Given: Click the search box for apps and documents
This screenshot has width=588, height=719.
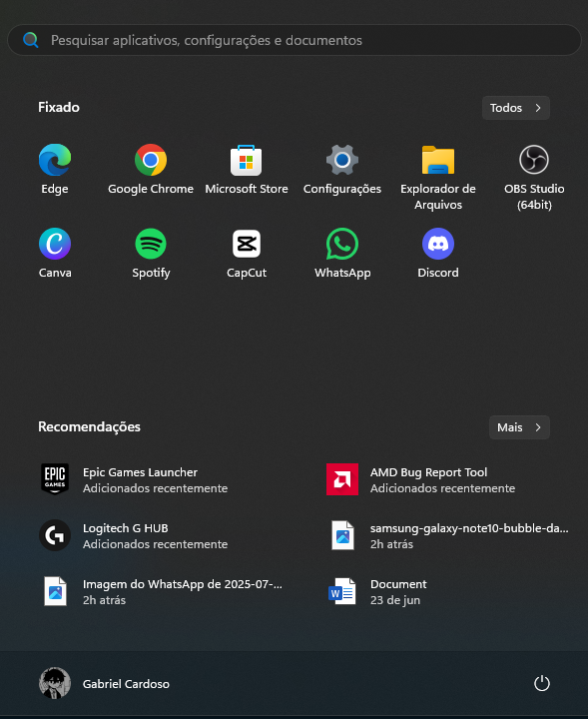Looking at the screenshot, I should (x=294, y=40).
